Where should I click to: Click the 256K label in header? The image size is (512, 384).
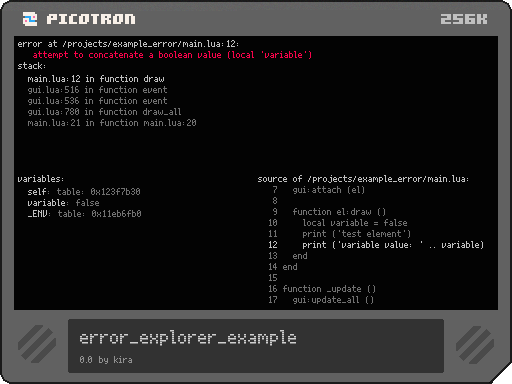click(x=464, y=19)
